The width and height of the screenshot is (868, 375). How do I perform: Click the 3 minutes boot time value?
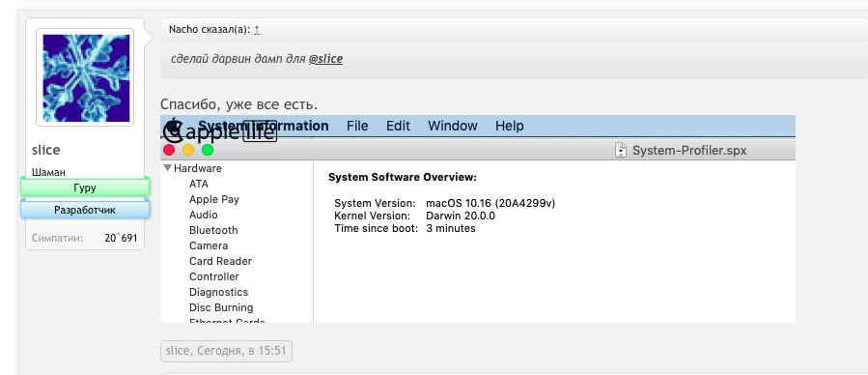[451, 228]
